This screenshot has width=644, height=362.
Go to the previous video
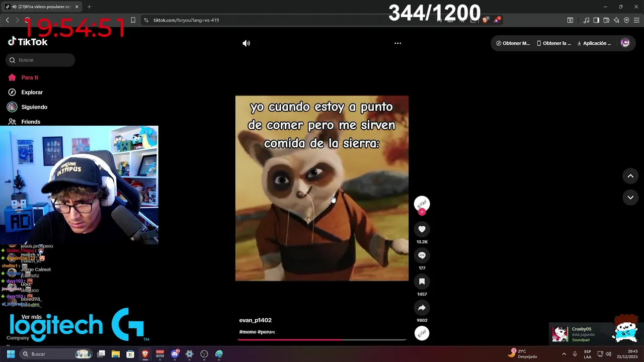(630, 176)
